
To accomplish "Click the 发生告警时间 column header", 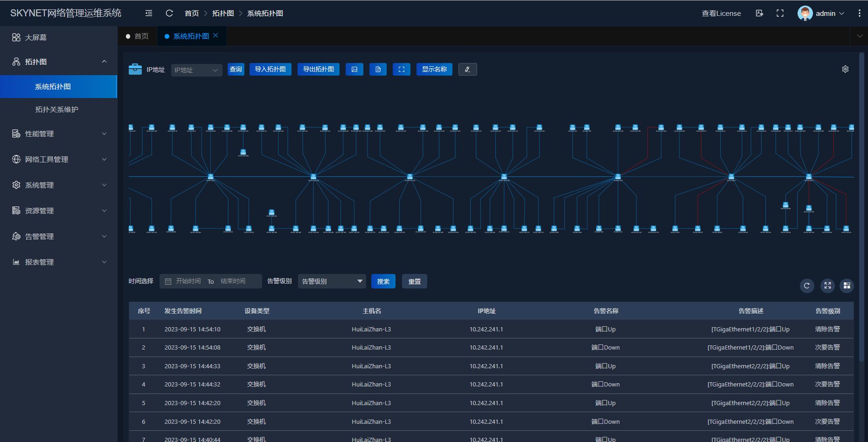I will (183, 311).
